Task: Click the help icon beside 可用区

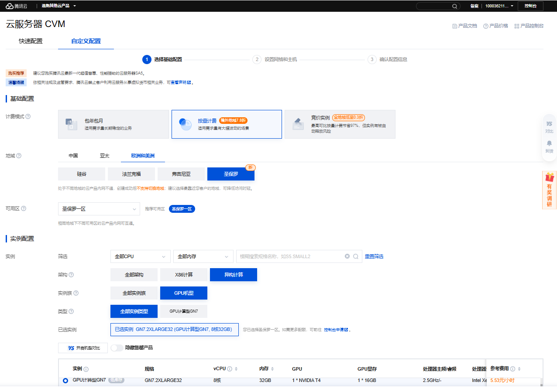Action: [x=24, y=208]
